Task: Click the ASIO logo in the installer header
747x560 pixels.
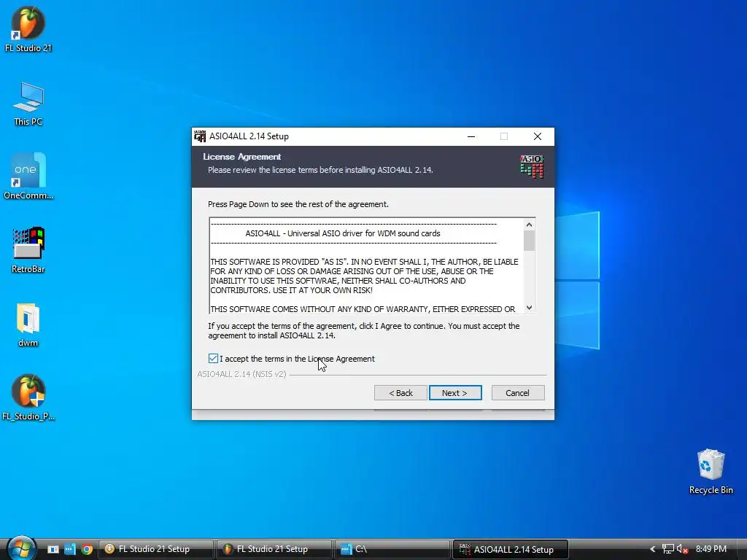Action: [x=532, y=166]
